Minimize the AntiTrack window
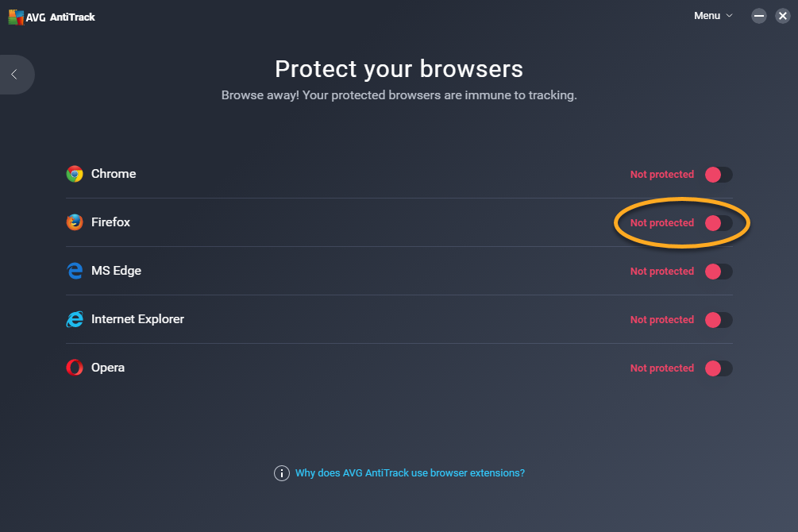The height and width of the screenshot is (532, 798). click(x=759, y=16)
